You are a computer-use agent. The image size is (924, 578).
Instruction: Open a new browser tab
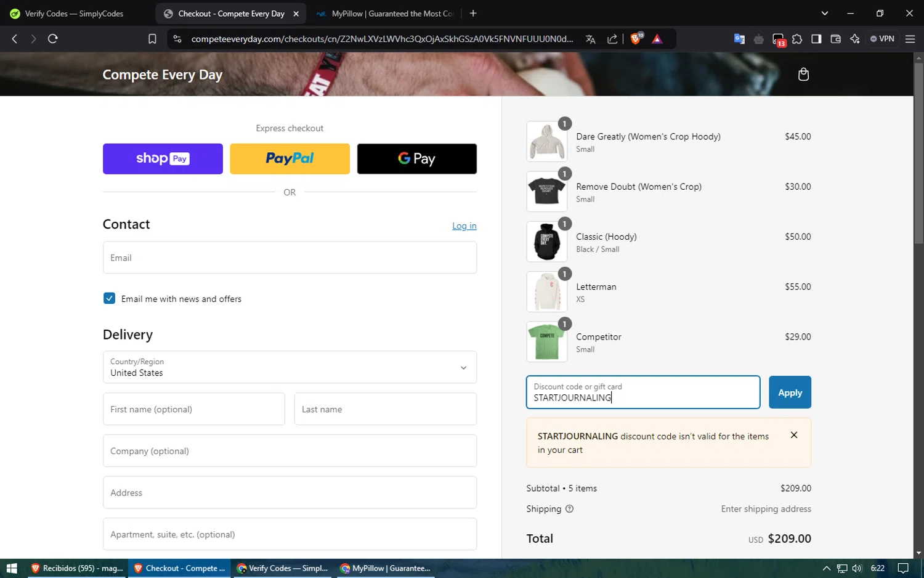473,14
